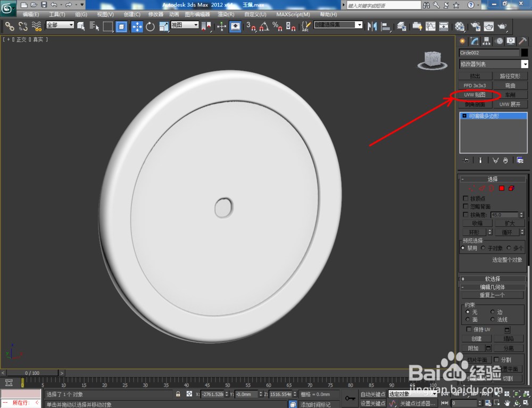
Task: Toggle the Window/Crossing selection icon
Action: click(121, 27)
